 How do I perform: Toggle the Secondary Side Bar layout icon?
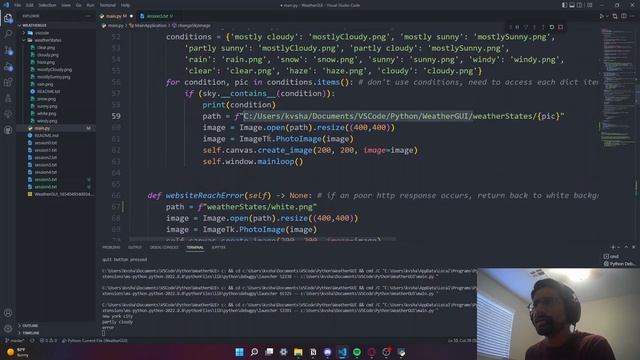click(579, 5)
